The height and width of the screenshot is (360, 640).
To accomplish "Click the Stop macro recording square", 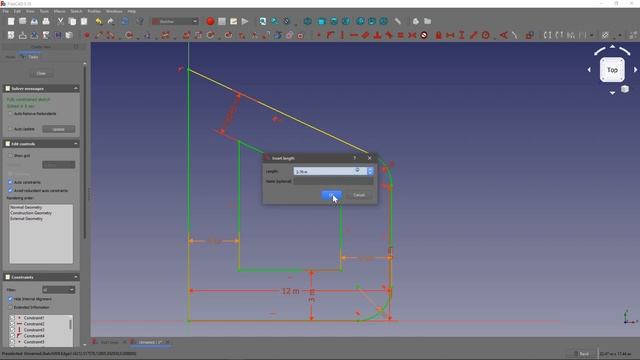I will coord(222,21).
